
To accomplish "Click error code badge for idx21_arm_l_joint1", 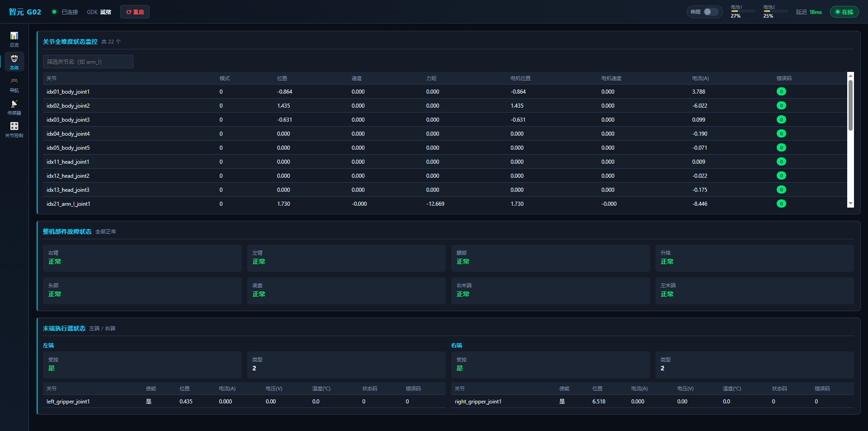I will point(781,204).
